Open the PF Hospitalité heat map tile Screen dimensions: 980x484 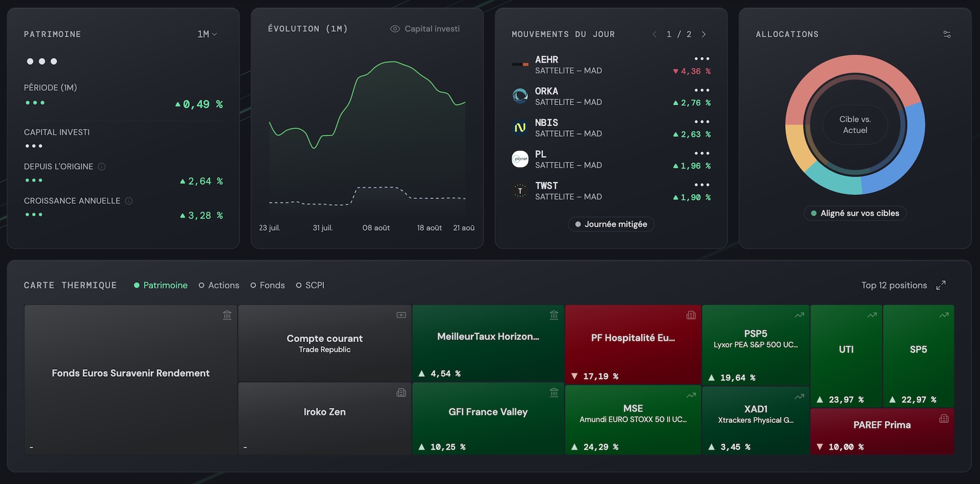click(633, 345)
